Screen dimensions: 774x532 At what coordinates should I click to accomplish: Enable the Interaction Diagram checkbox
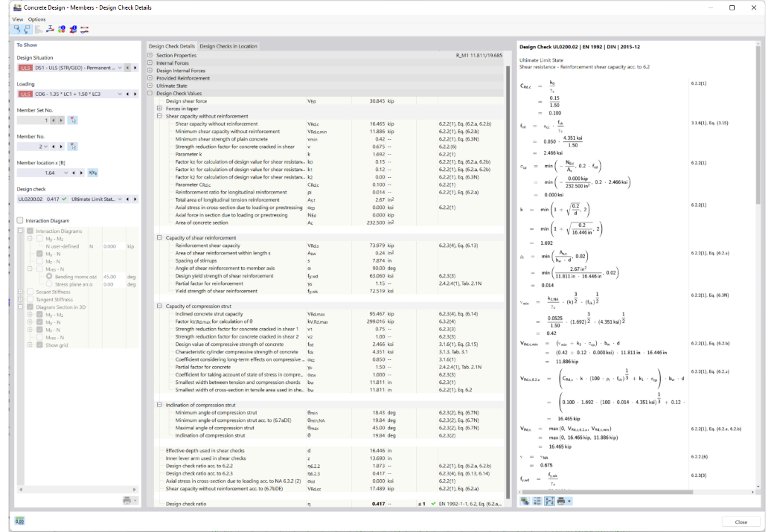pos(20,220)
